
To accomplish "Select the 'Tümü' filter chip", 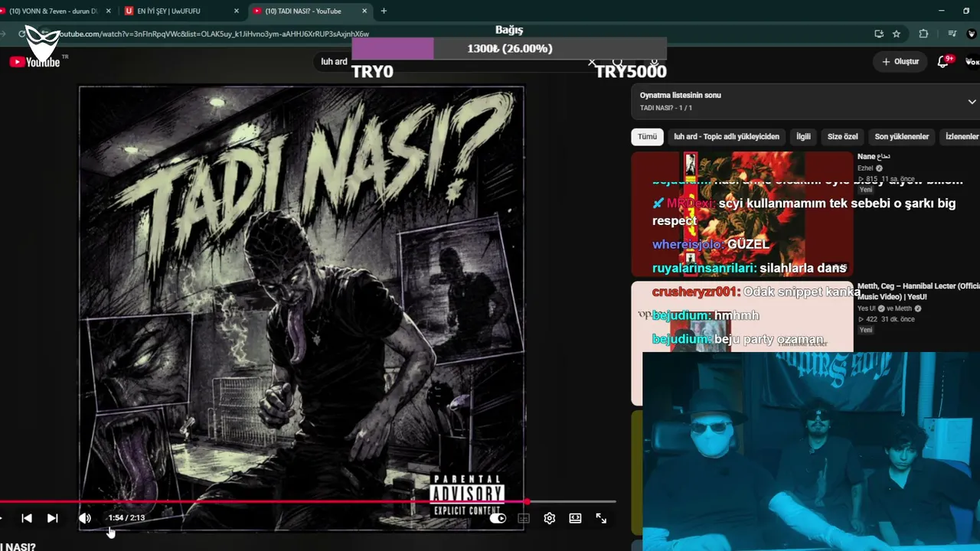I will pyautogui.click(x=647, y=136).
